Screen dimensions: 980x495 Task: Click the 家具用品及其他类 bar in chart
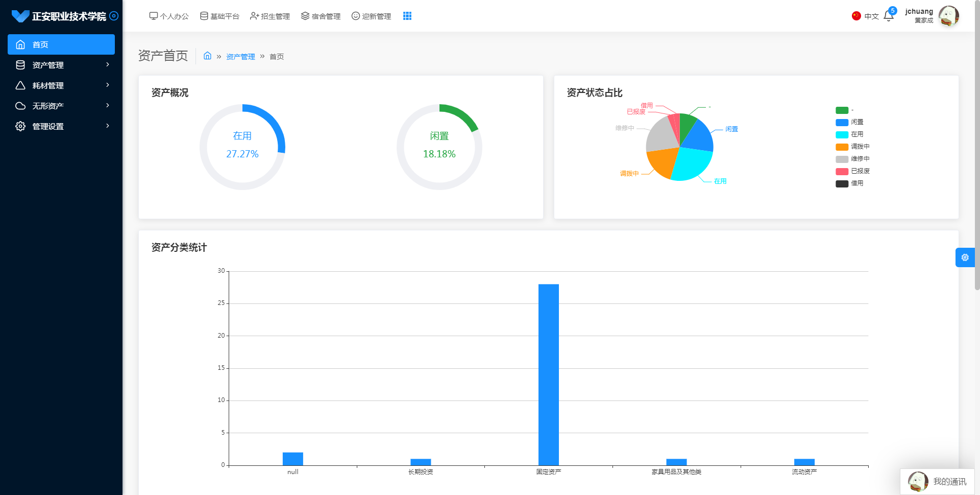[676, 462]
